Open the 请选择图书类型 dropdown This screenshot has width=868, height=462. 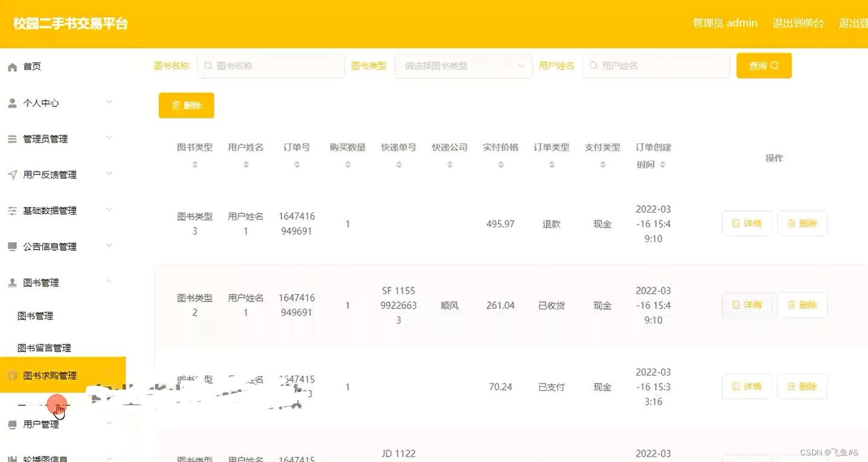(463, 66)
